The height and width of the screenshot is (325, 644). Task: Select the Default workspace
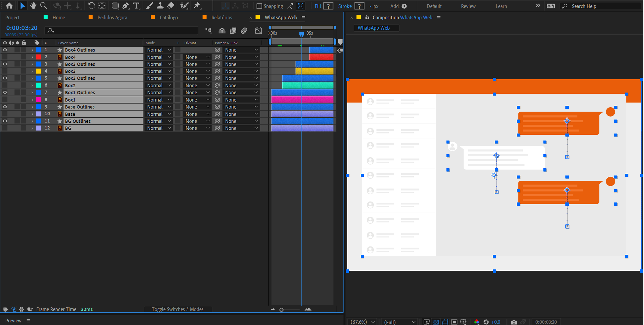click(x=434, y=6)
